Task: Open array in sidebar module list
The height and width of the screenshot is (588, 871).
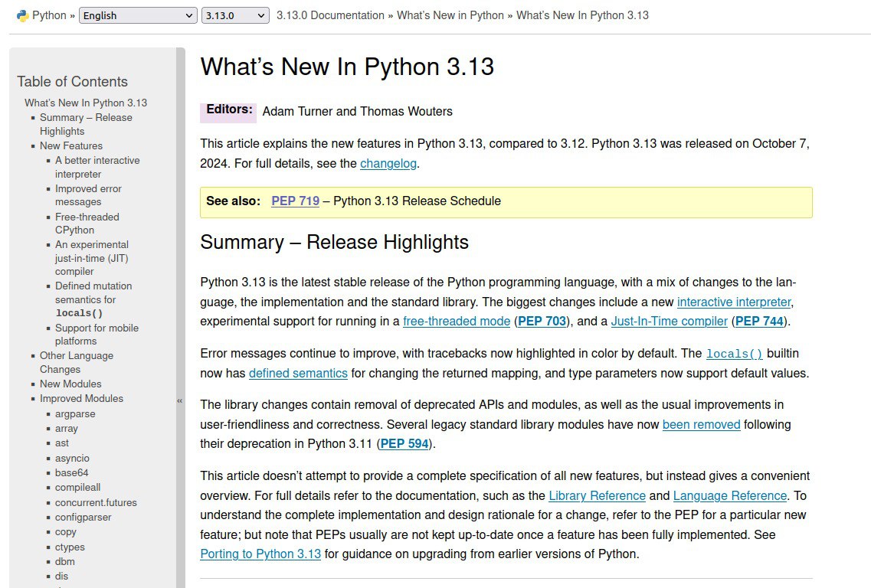Action: pyautogui.click(x=66, y=429)
